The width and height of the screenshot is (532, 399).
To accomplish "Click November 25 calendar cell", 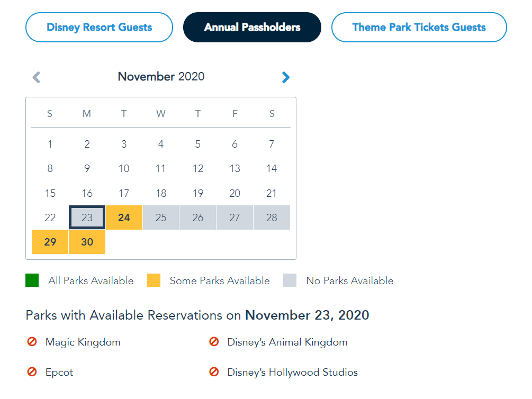I will (161, 217).
